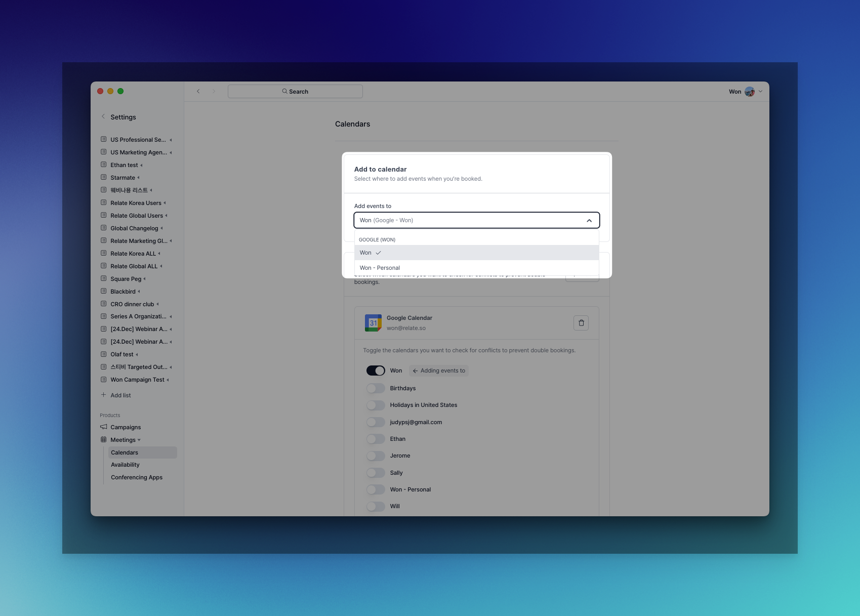Click the list icon beside CRO dinner club
Image resolution: width=860 pixels, height=616 pixels.
tap(103, 304)
